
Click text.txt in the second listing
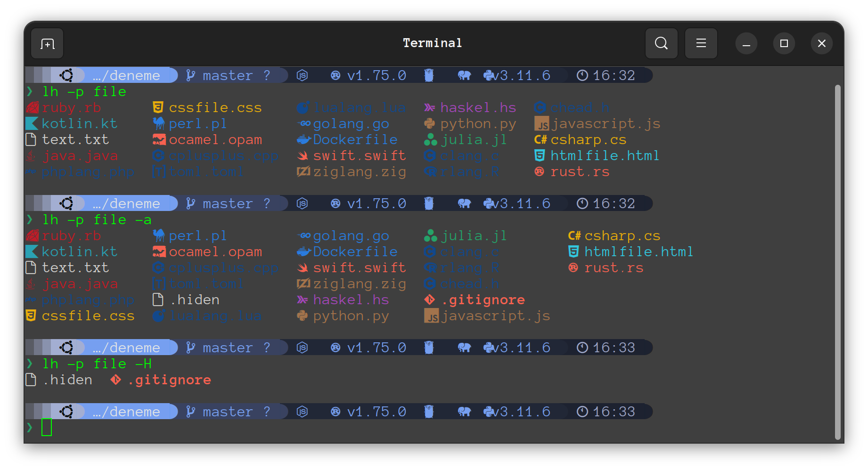(75, 267)
